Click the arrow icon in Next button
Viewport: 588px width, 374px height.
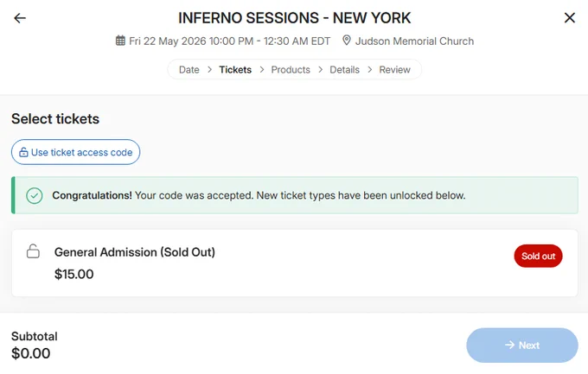point(509,345)
